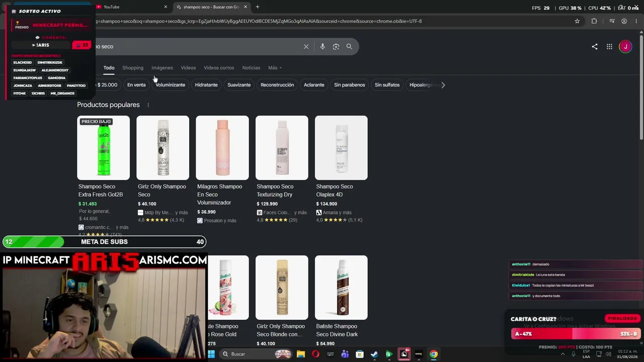Screen dimensions: 644x362
Task: Open Google account avatar J
Action: coord(625,47)
